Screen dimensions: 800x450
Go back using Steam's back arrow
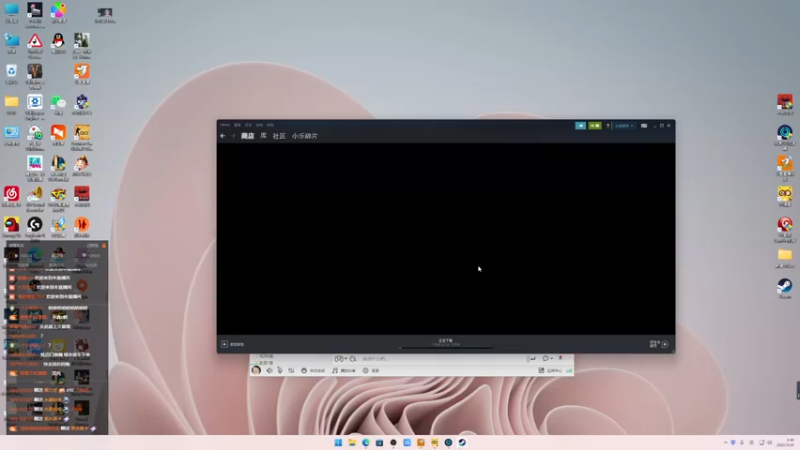tap(222, 136)
